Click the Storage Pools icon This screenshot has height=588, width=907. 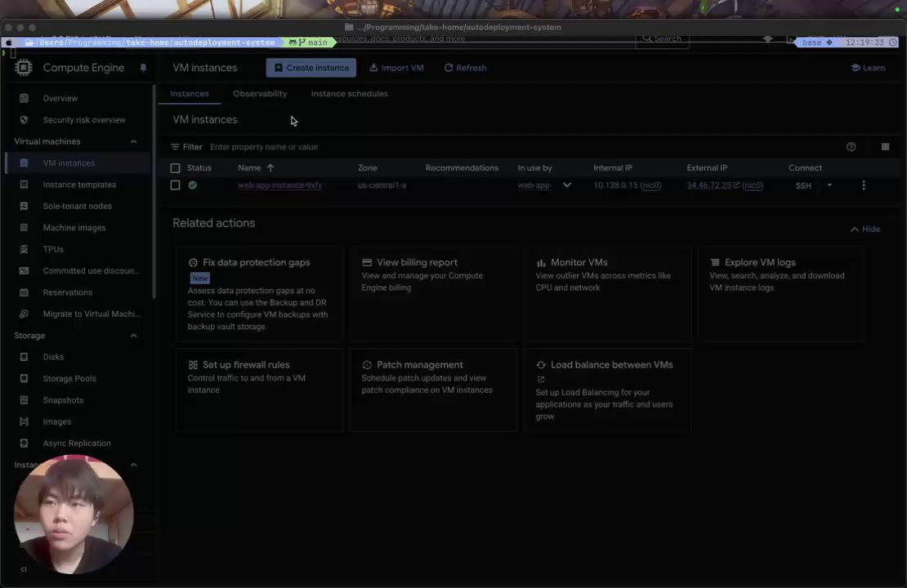[x=24, y=379]
